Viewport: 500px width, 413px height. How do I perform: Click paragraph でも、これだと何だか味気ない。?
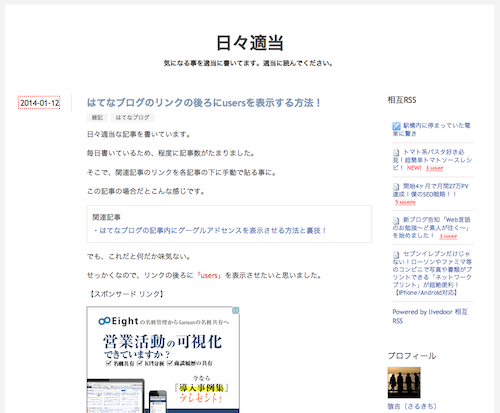(139, 257)
